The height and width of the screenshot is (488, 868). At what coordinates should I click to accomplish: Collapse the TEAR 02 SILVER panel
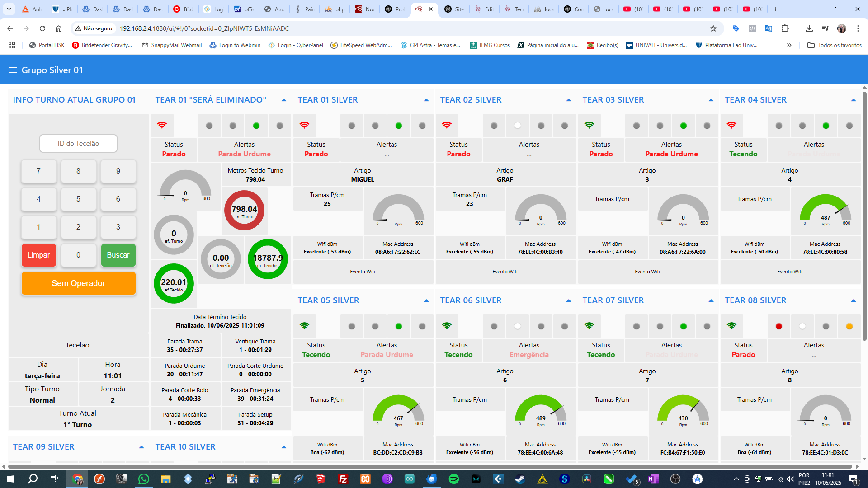point(568,100)
